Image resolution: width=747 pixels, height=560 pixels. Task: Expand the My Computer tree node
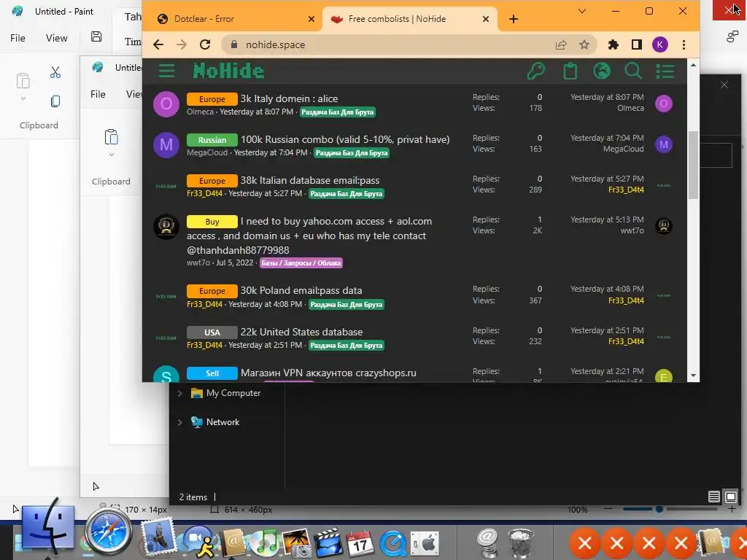pos(179,393)
